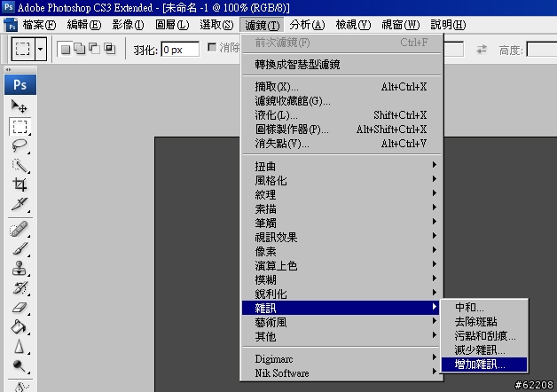Choose 去除斑點 in noise submenu
This screenshot has width=557, height=392.
point(484,322)
